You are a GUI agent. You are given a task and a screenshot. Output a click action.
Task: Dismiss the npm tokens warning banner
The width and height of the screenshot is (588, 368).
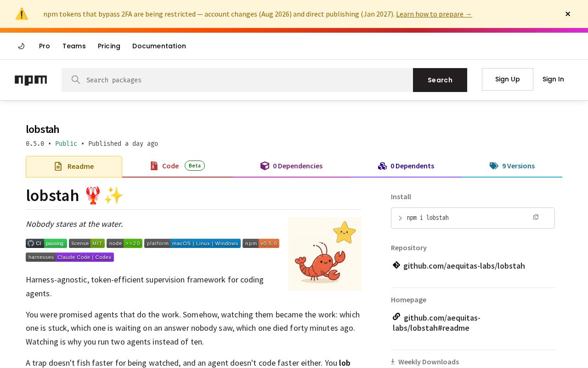[568, 14]
